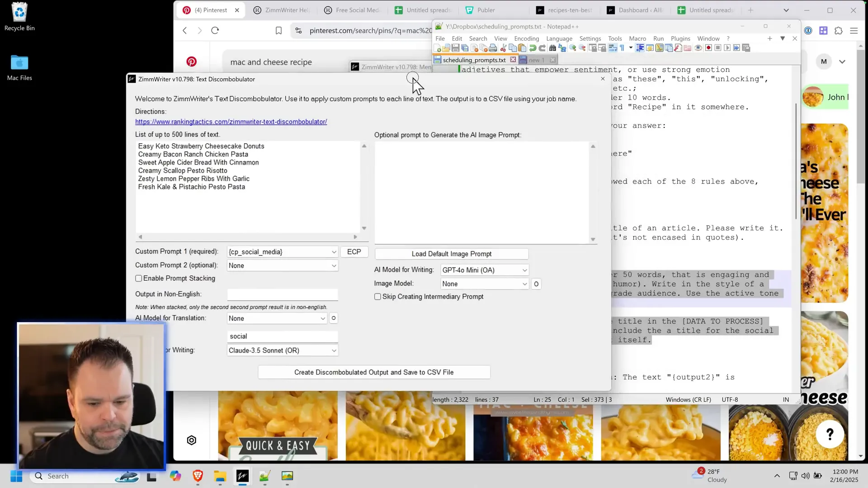Click the Replace icon in Notepad++ toolbar

point(562,48)
